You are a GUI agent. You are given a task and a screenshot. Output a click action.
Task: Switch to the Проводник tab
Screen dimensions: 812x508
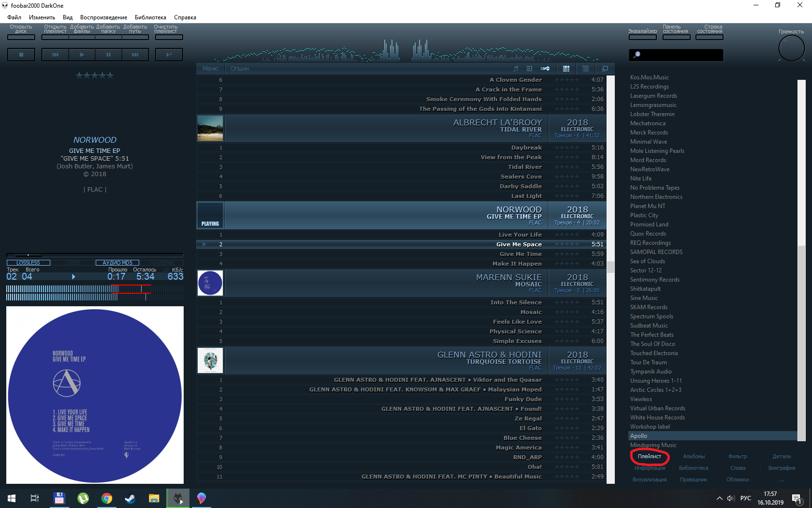(x=694, y=479)
